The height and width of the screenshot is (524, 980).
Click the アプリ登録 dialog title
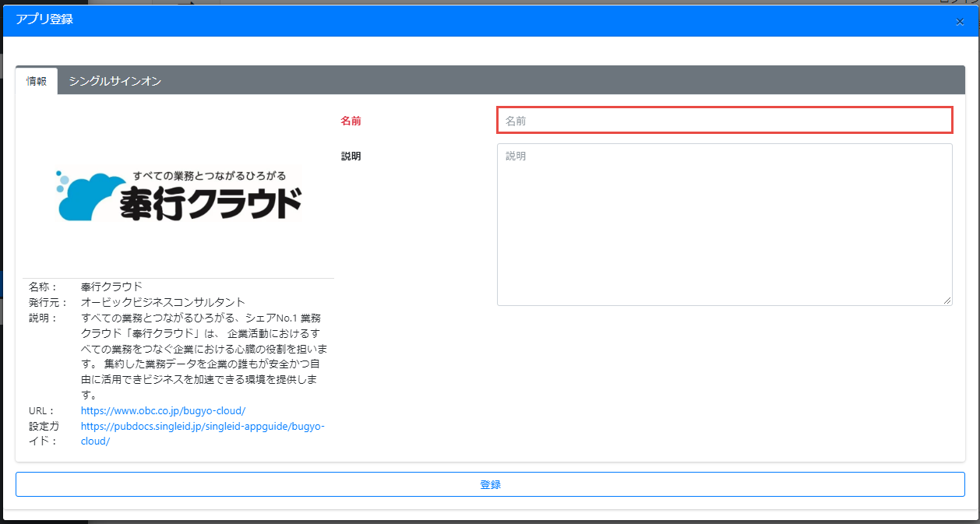(44, 19)
